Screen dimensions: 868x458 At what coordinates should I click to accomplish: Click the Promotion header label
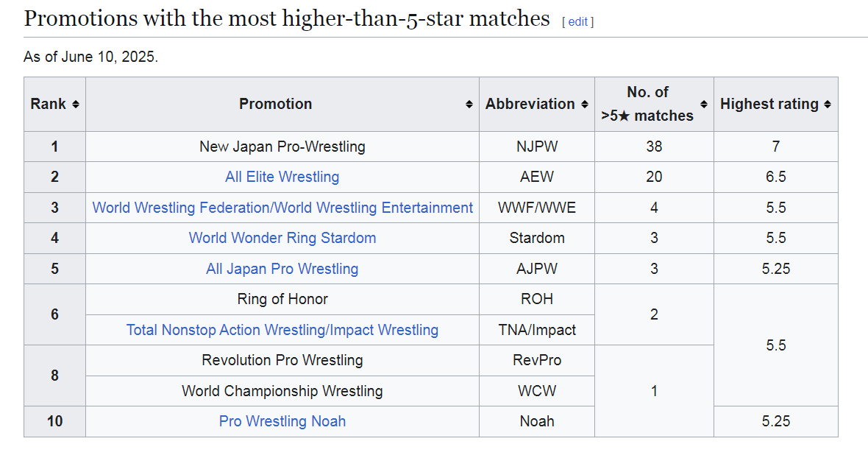(x=275, y=104)
